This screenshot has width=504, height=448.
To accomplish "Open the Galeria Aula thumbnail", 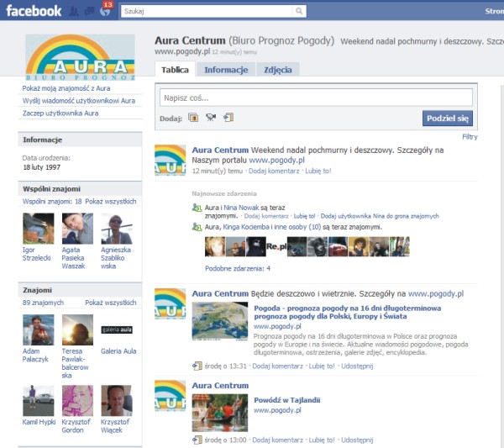I will click(x=117, y=329).
